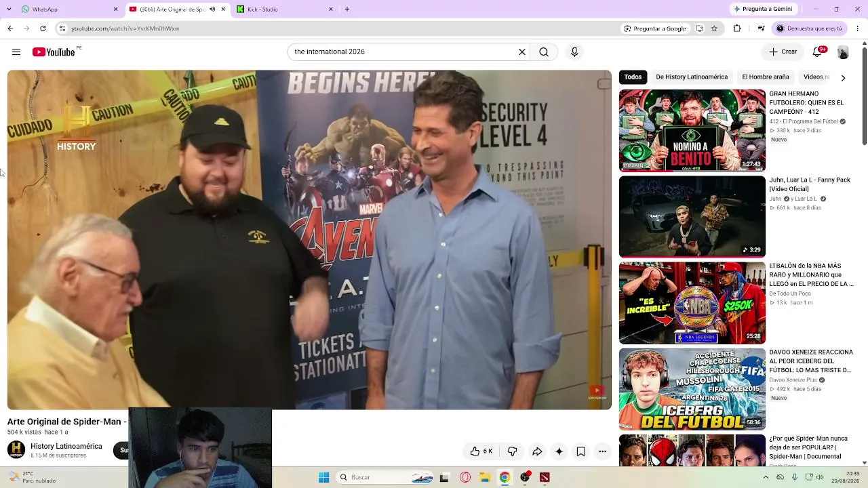The height and width of the screenshot is (488, 868).
Task: Filter by El Hombre araña chip
Action: (766, 77)
